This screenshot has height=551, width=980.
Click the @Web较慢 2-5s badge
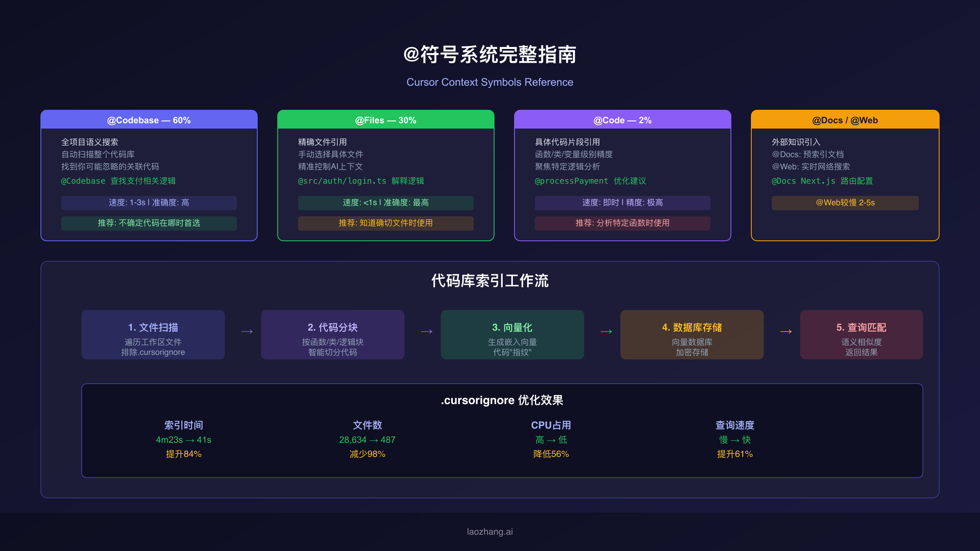pyautogui.click(x=845, y=203)
